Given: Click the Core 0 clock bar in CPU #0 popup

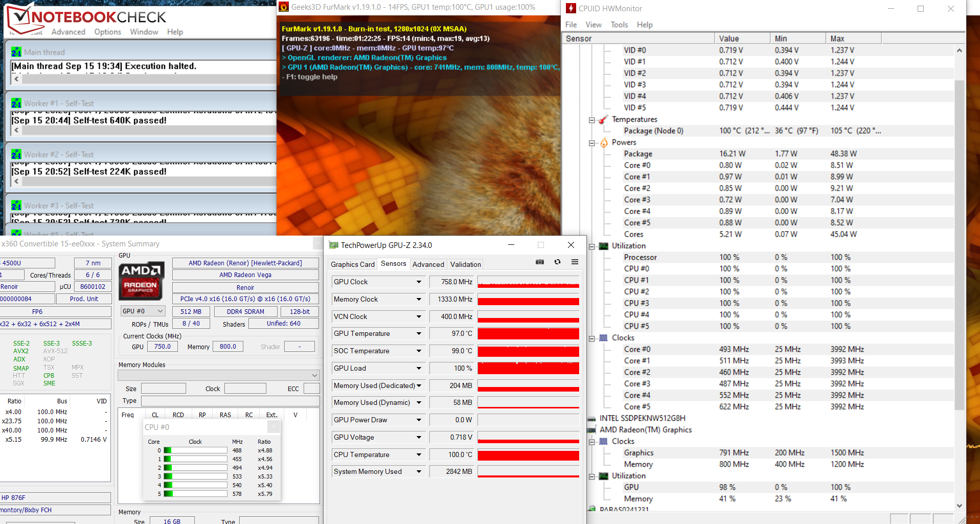Looking at the screenshot, I should coord(195,450).
